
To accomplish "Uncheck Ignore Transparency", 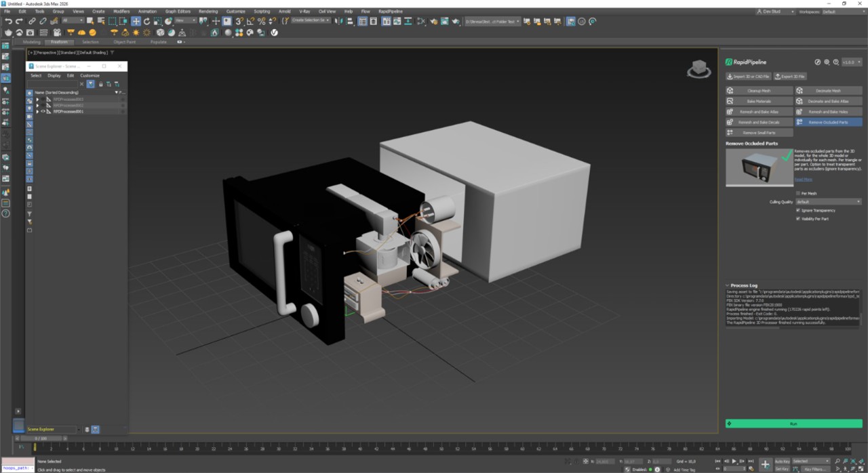I will pyautogui.click(x=798, y=210).
